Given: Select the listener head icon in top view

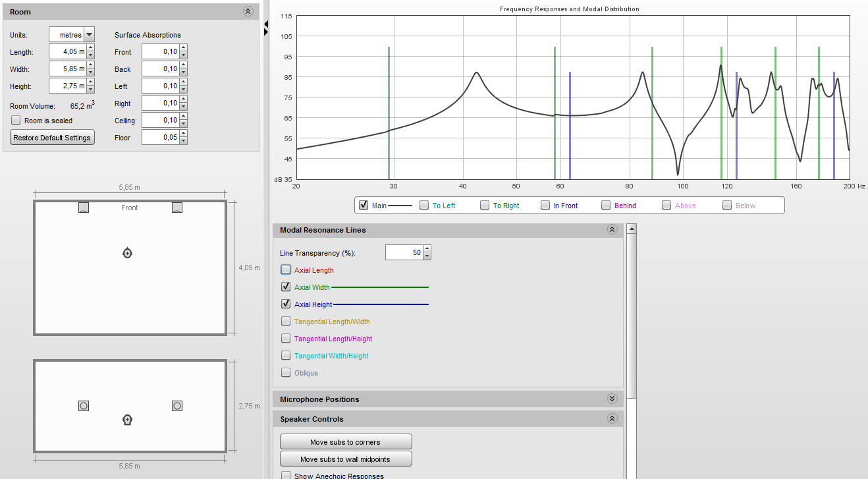Looking at the screenshot, I should pyautogui.click(x=128, y=253).
